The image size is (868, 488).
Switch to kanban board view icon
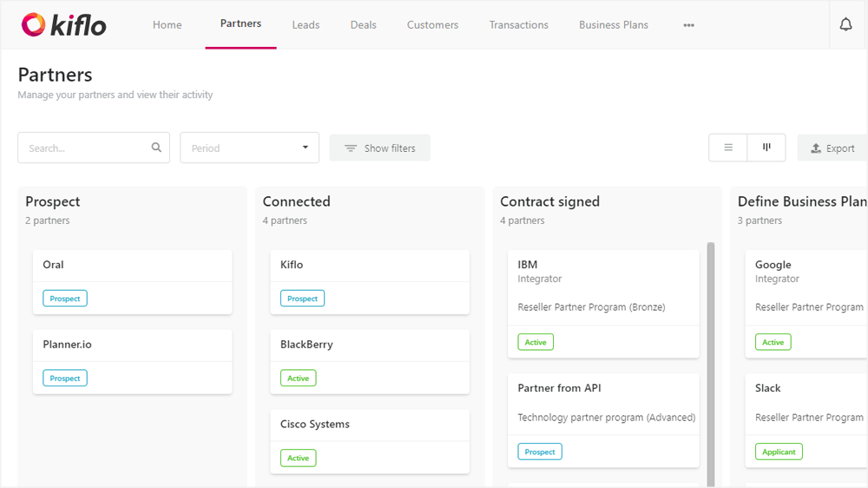(766, 148)
